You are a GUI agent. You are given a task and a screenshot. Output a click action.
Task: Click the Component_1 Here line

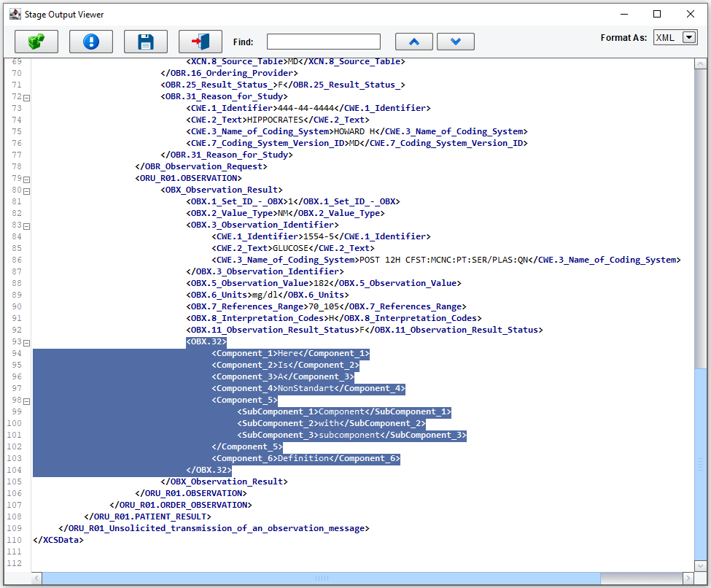(x=290, y=353)
